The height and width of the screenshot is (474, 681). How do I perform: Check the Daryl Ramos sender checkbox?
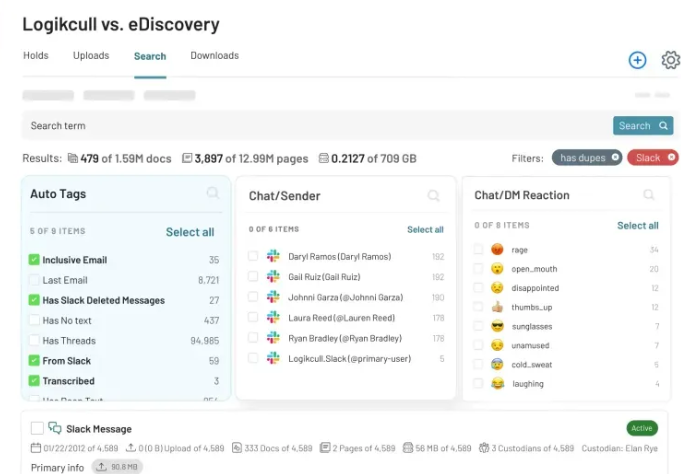(x=253, y=256)
